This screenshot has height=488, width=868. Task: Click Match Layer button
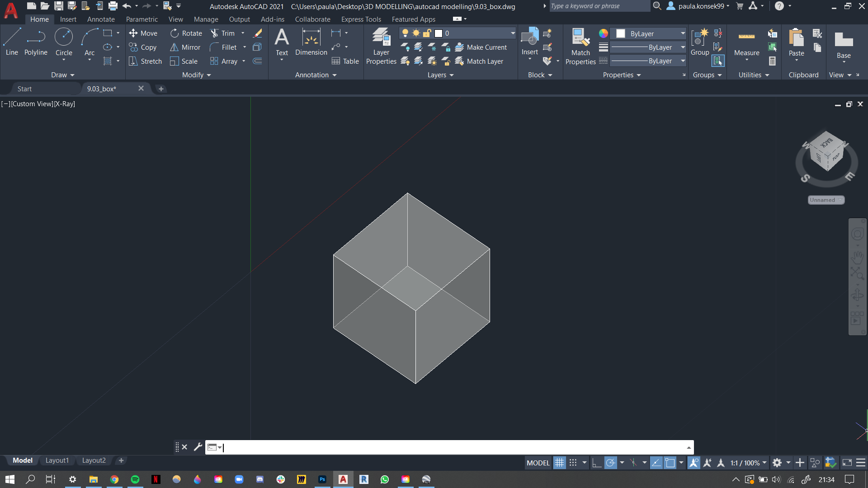(479, 61)
